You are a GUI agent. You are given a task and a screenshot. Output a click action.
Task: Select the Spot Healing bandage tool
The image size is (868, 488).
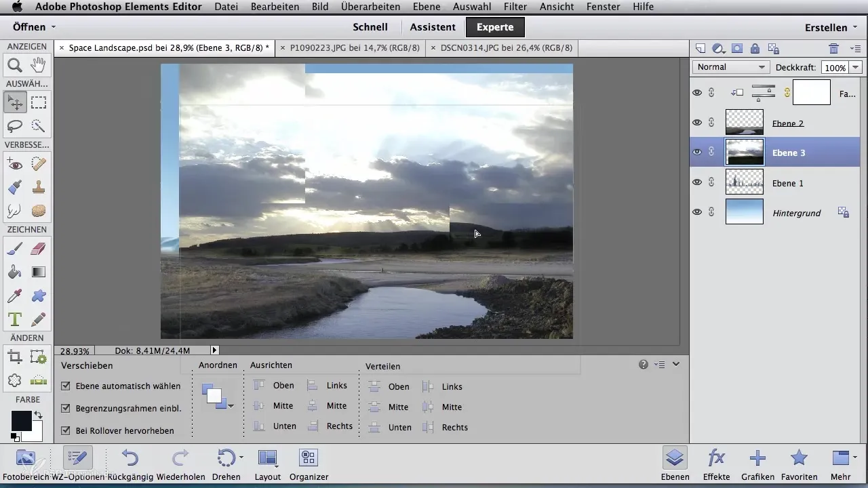pos(39,164)
